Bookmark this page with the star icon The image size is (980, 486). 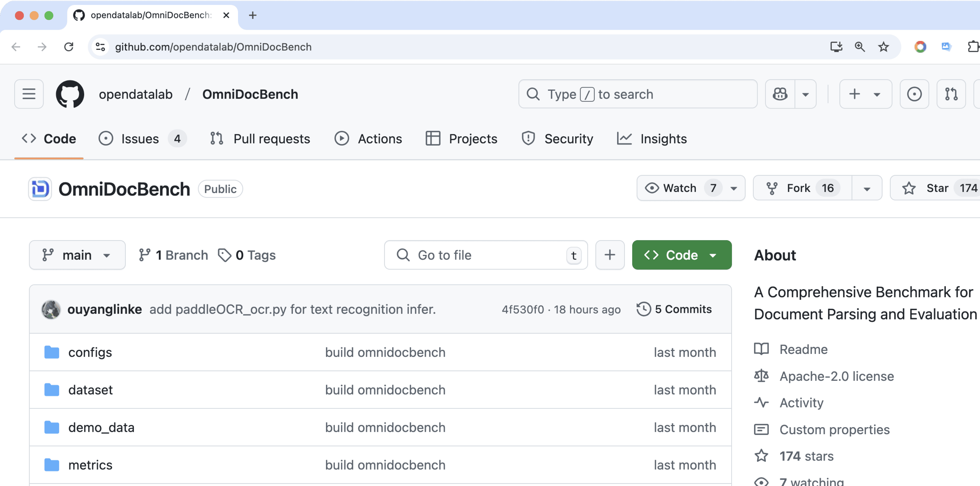[x=883, y=47]
